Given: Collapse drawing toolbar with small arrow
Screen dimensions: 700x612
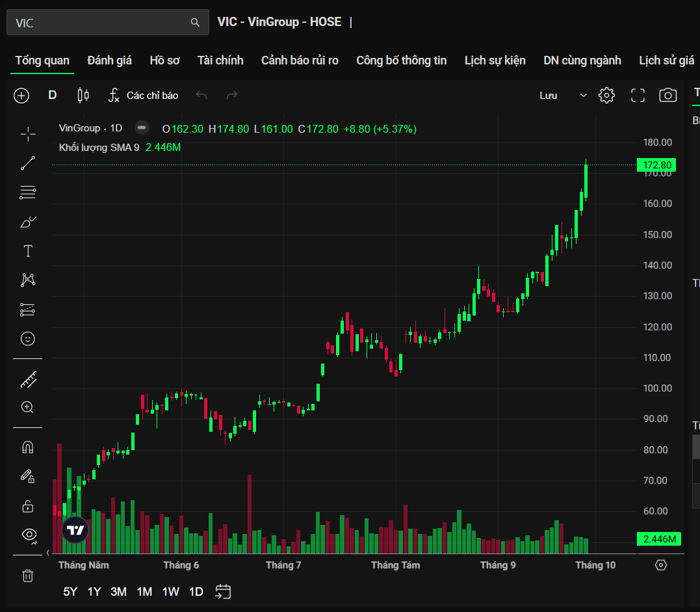Looking at the screenshot, I should (x=47, y=553).
